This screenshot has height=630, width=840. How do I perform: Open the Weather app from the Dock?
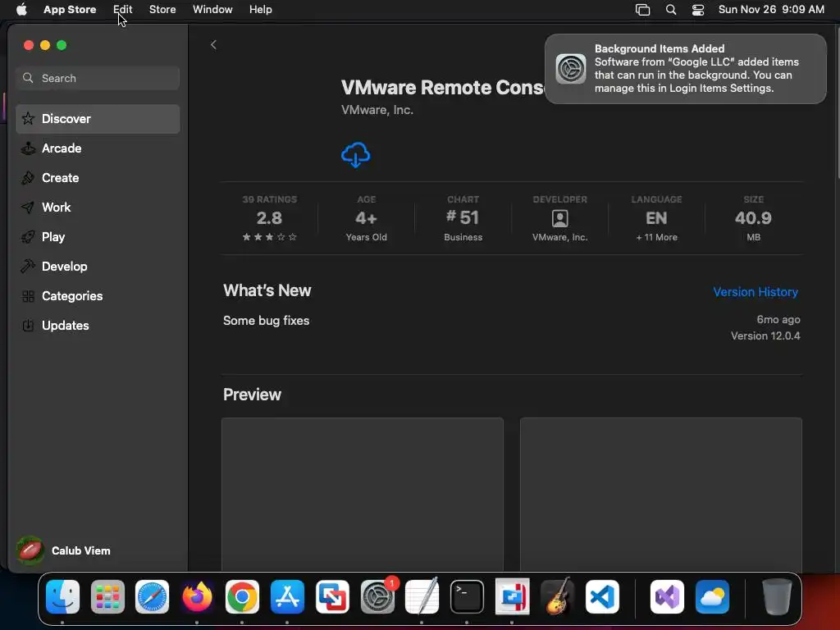pyautogui.click(x=713, y=597)
